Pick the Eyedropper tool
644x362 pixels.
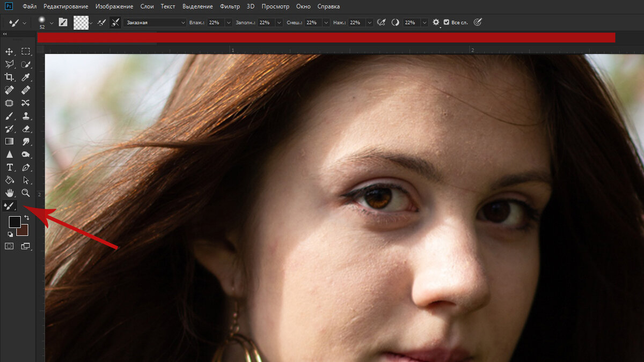pos(25,77)
